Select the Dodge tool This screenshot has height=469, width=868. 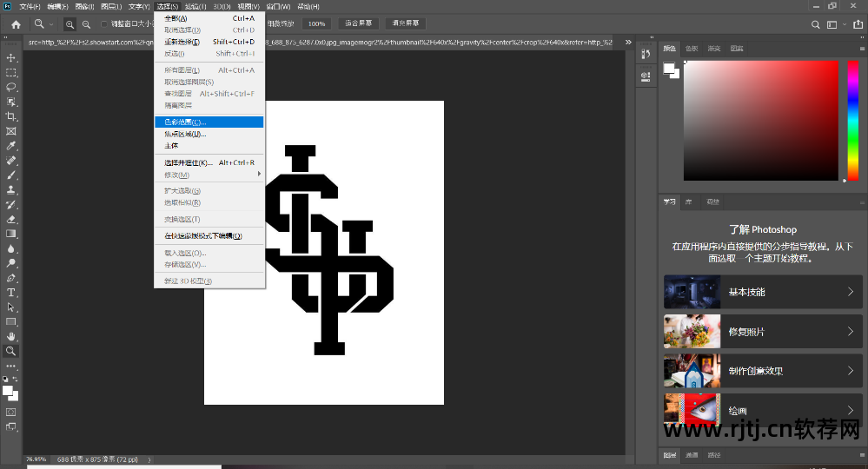point(11,263)
